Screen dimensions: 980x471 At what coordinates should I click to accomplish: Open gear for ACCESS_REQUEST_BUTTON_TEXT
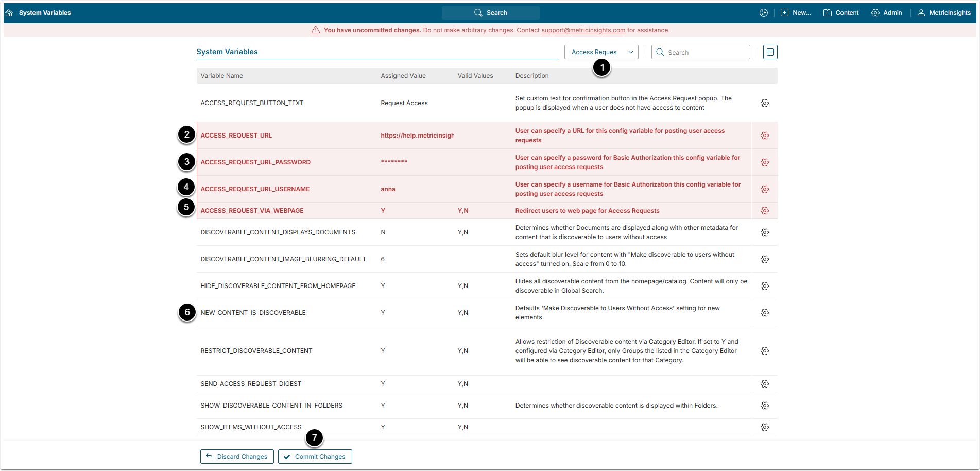click(x=765, y=103)
